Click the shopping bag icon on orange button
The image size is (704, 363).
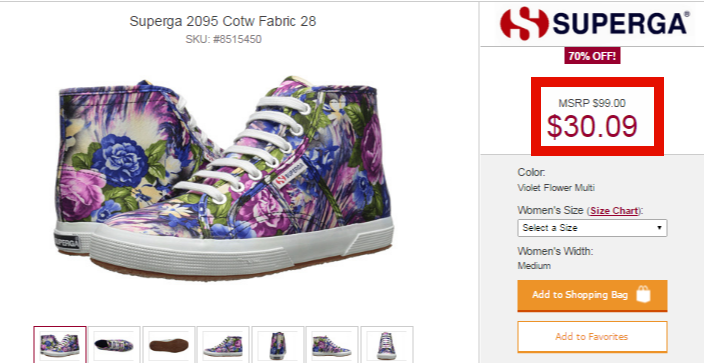[x=643, y=295]
